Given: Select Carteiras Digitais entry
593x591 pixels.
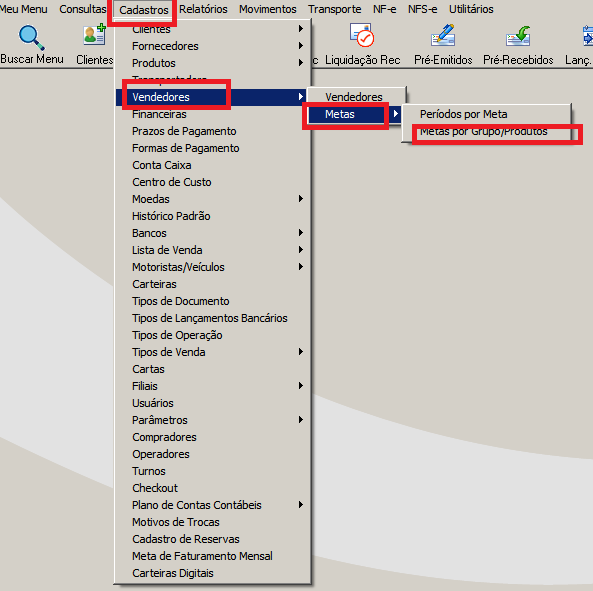Looking at the screenshot, I should [173, 573].
